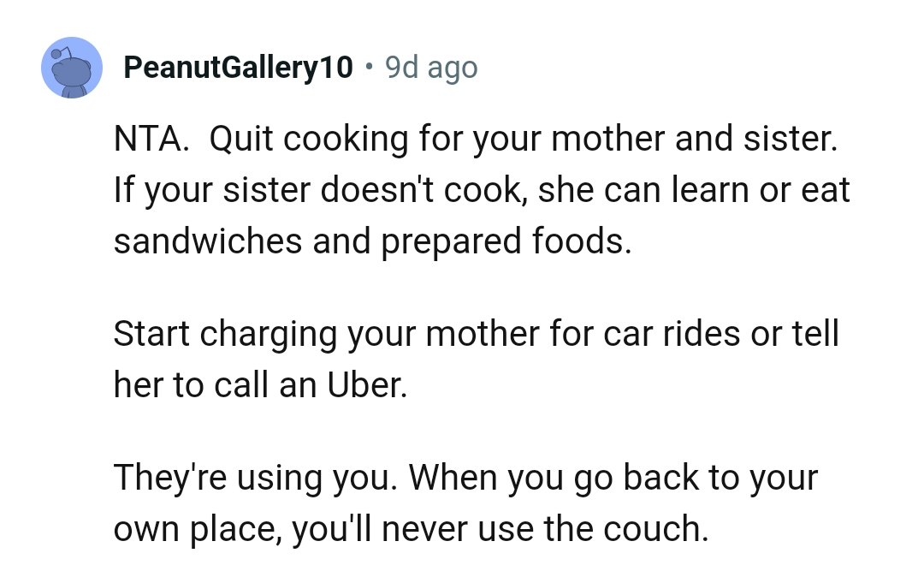Click the phrase 'she can learn or eat'
This screenshot has width=924, height=577.
coord(694,190)
